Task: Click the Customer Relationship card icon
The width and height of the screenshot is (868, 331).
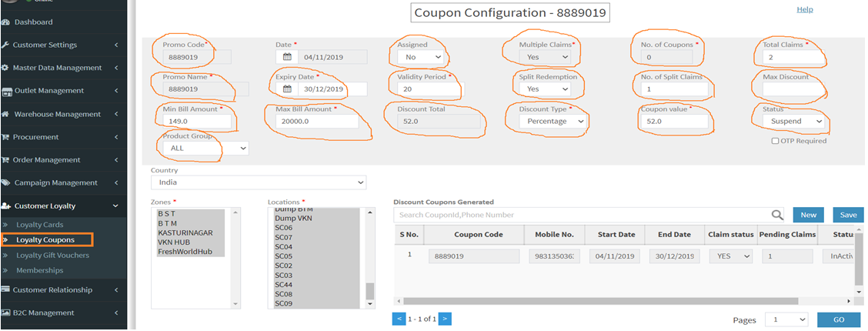Action: tap(5, 289)
